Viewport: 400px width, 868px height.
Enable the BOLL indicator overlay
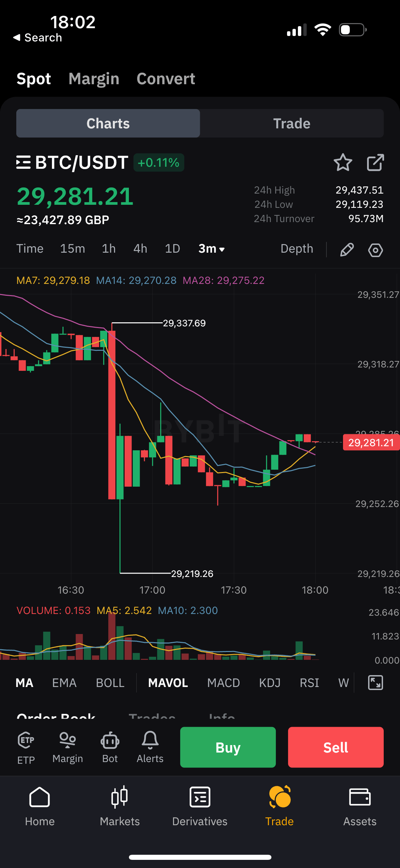coord(110,683)
